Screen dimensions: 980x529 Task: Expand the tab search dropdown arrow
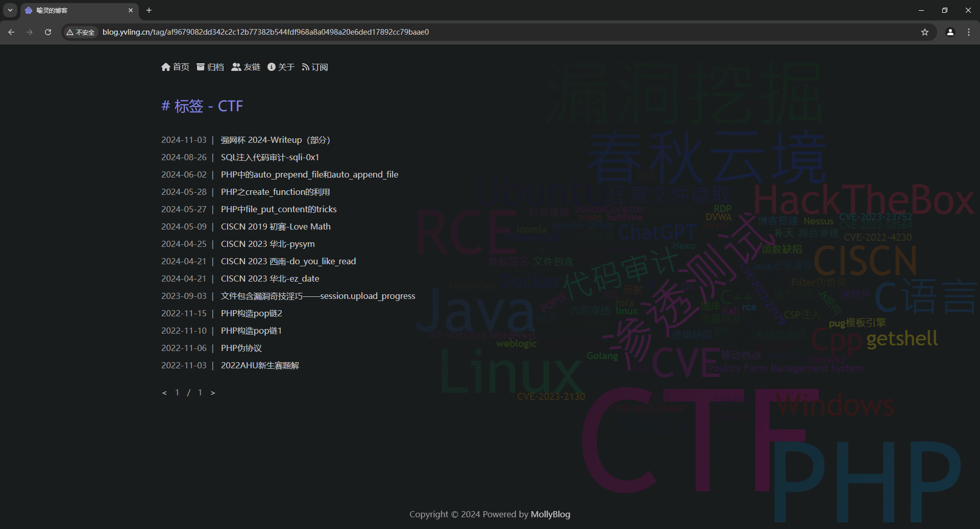coord(10,10)
